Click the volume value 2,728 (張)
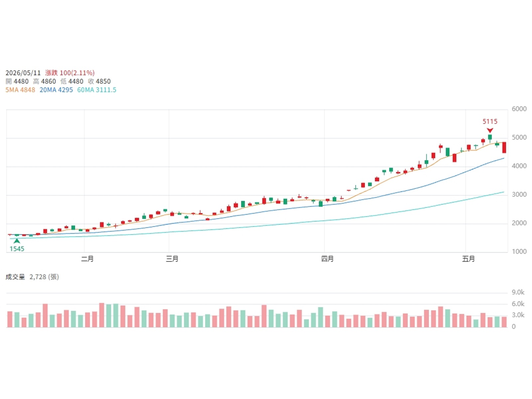532x399 pixels. [x=44, y=277]
